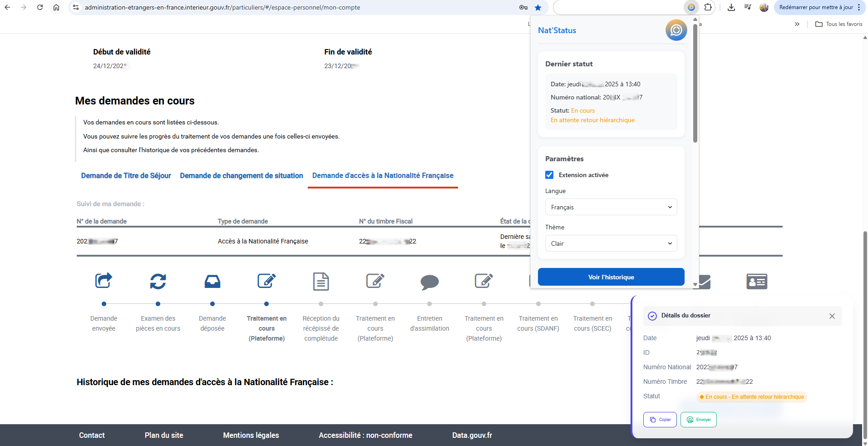Click the "Voir l'historique" button
The height and width of the screenshot is (446, 868).
[611, 277]
